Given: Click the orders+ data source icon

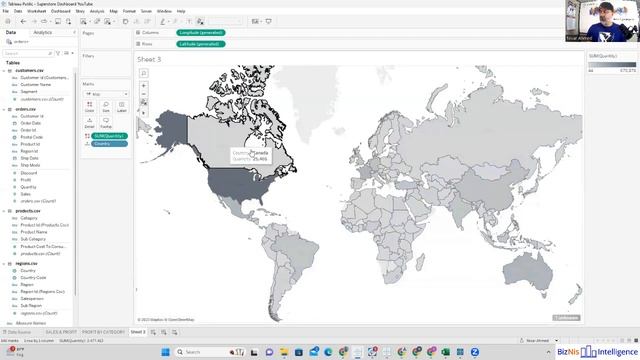Looking at the screenshot, I should tap(9, 42).
